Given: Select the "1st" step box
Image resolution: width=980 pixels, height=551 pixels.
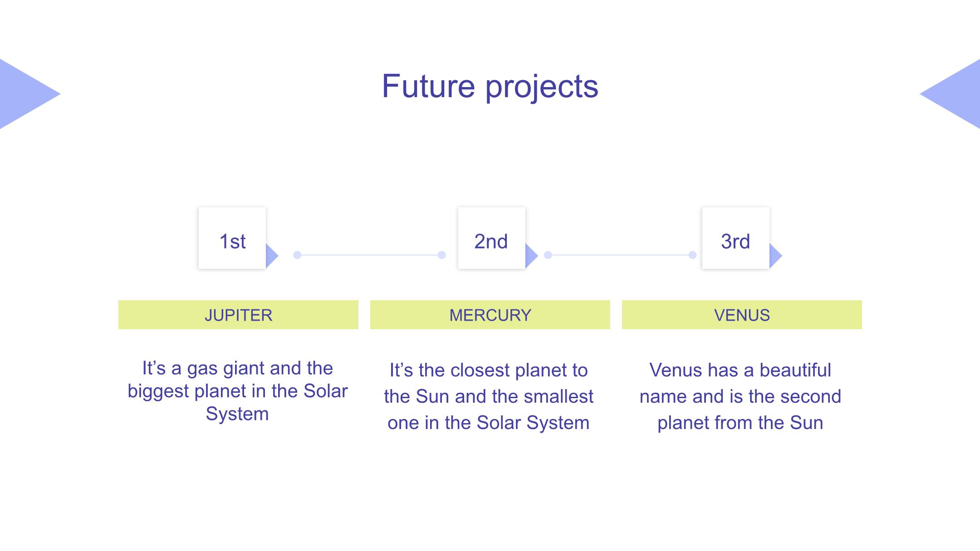Looking at the screenshot, I should (x=232, y=238).
